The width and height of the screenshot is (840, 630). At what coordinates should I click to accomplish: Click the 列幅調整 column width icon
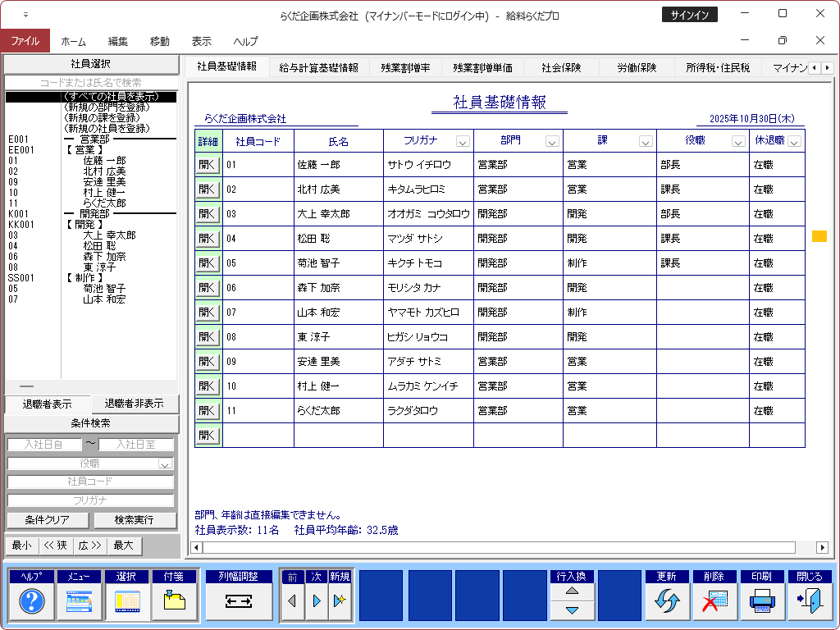pyautogui.click(x=239, y=601)
